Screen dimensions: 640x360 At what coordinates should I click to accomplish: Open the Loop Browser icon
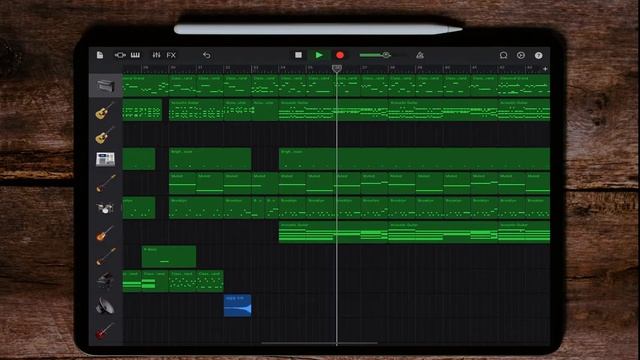pos(503,55)
